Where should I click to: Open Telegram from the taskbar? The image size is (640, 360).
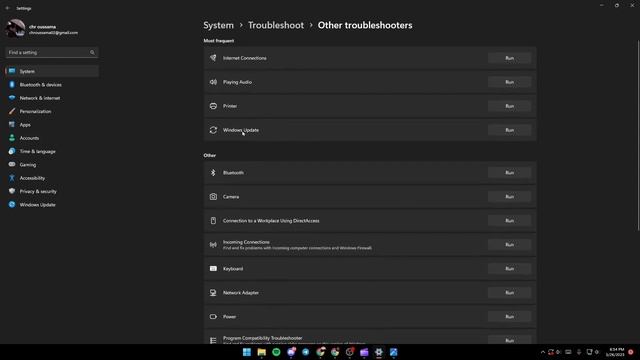(x=306, y=352)
